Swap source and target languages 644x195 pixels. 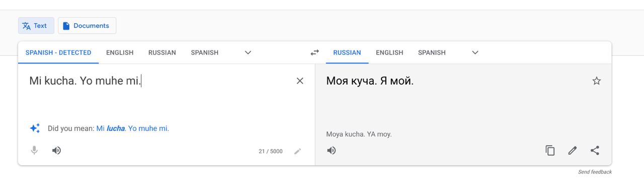[315, 52]
